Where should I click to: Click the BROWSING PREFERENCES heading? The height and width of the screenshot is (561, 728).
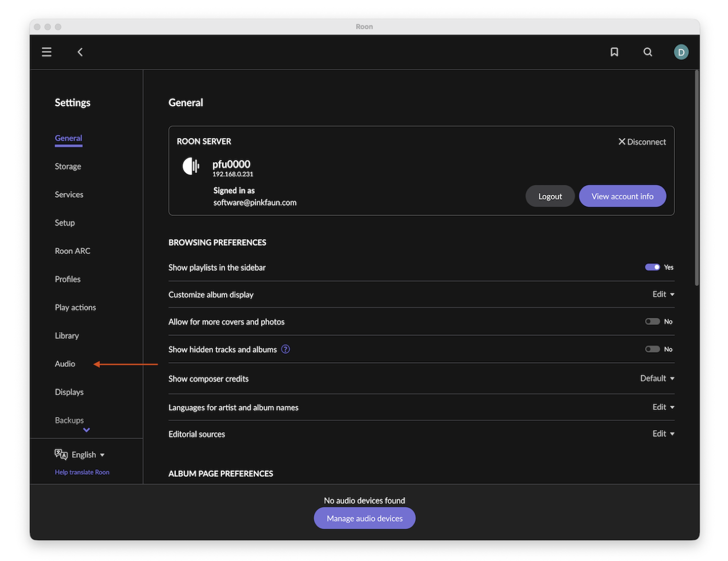click(217, 243)
